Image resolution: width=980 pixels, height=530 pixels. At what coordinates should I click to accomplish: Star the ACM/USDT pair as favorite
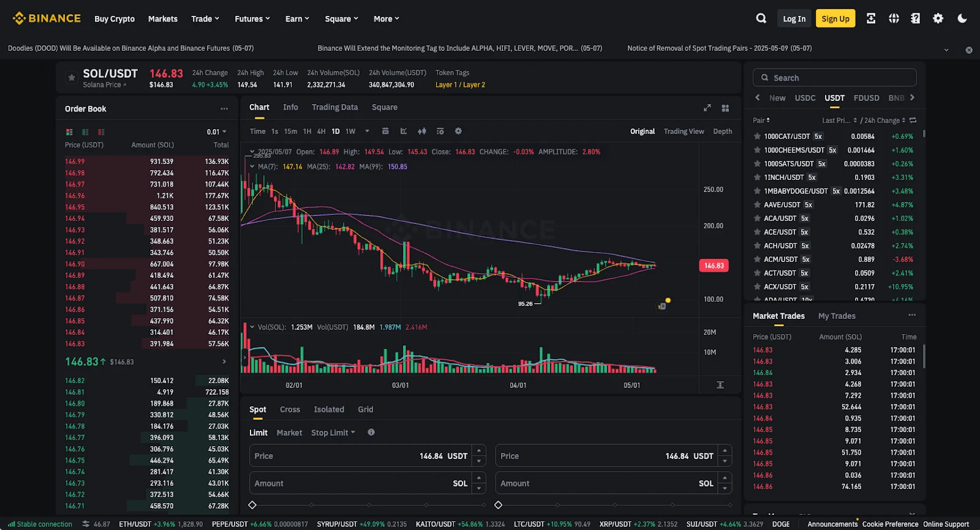(x=757, y=259)
